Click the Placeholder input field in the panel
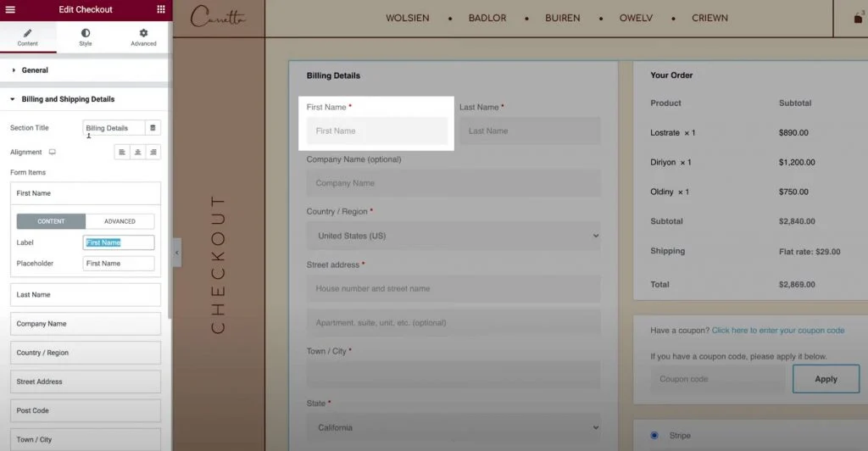Image resolution: width=868 pixels, height=451 pixels. point(119,264)
